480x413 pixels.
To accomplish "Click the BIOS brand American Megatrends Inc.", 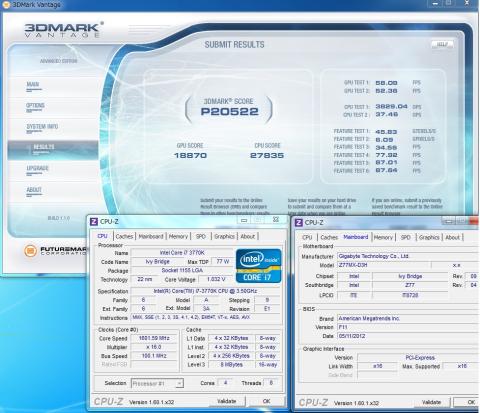I will 408,318.
